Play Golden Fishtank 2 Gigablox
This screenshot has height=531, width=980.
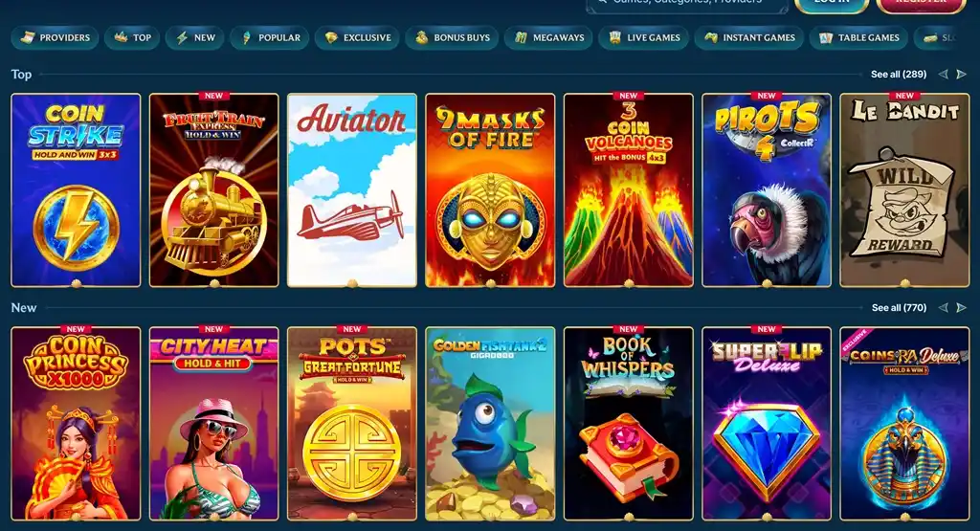click(x=490, y=424)
